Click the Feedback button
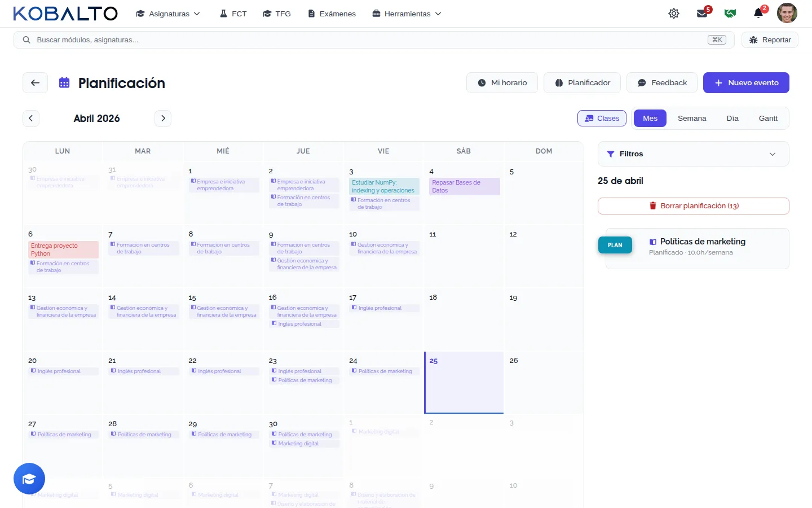 click(x=662, y=82)
